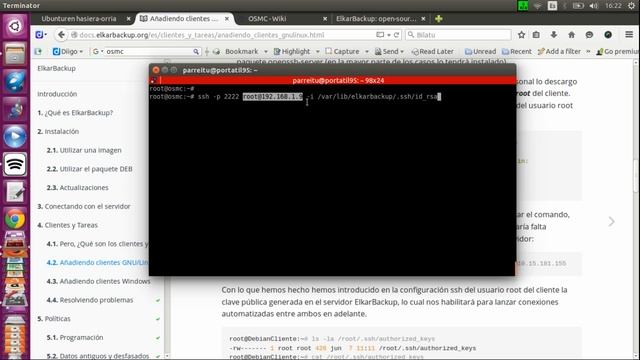This screenshot has width=640, height=360.
Task: Open Ubuntu dash launcher icon
Action: click(x=15, y=27)
